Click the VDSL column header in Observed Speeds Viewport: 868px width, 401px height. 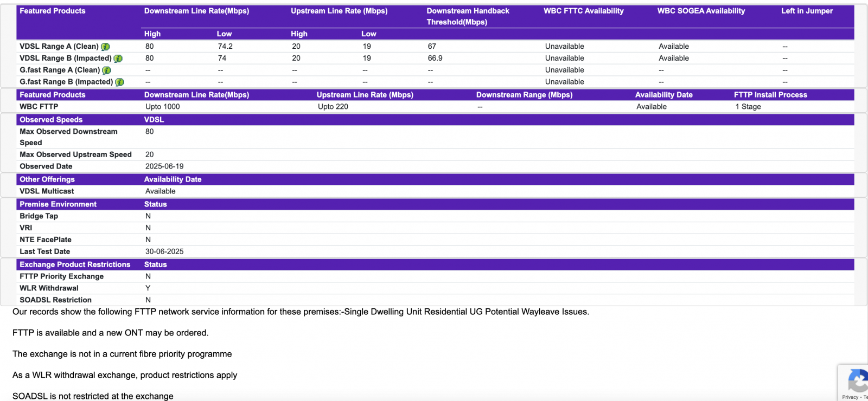click(154, 120)
